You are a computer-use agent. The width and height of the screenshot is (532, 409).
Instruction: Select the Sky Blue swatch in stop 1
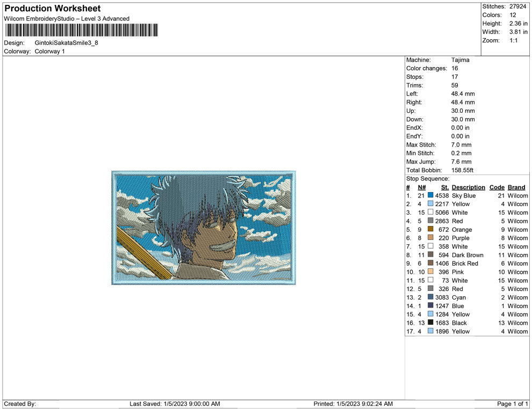[x=430, y=195]
